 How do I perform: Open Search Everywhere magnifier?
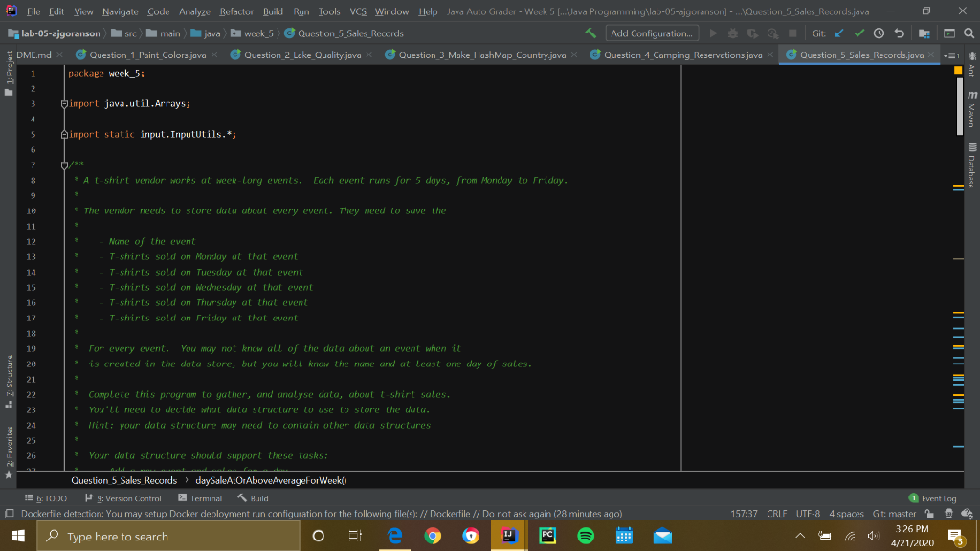click(969, 32)
